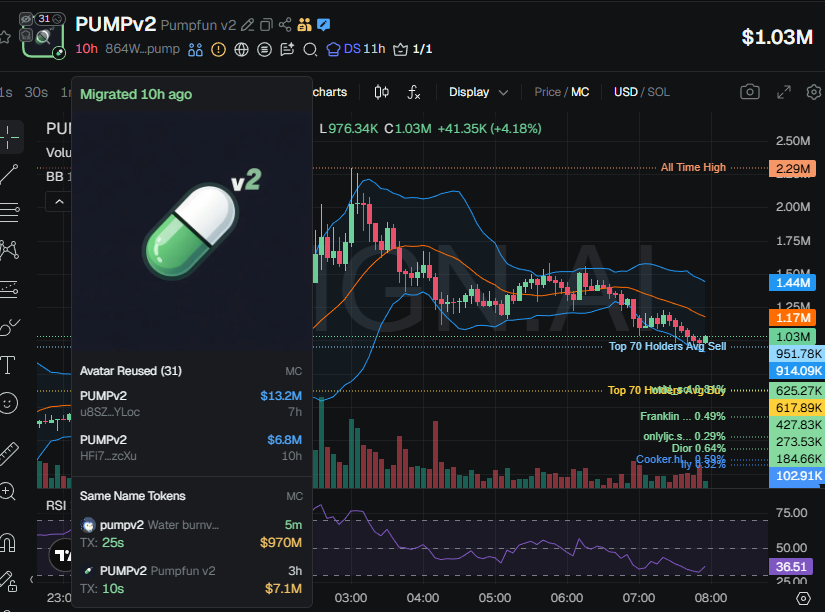
Task: Open the blue holders grid icon
Action: click(195, 49)
